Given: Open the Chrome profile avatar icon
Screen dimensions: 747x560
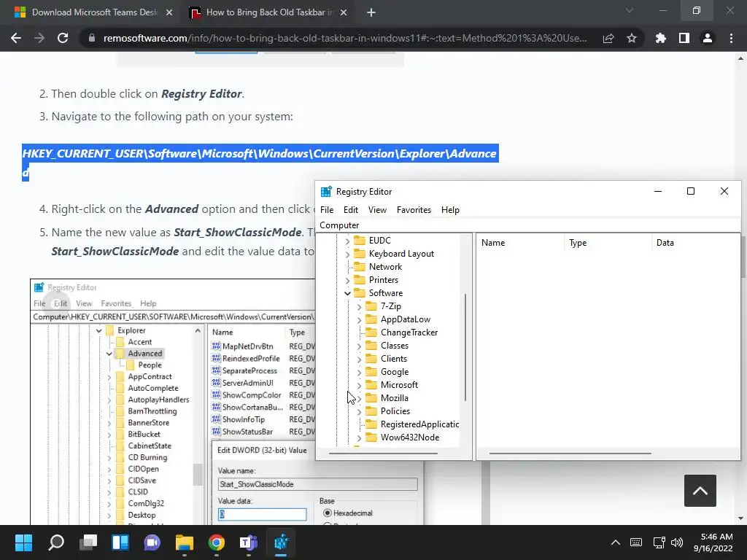Looking at the screenshot, I should (708, 38).
